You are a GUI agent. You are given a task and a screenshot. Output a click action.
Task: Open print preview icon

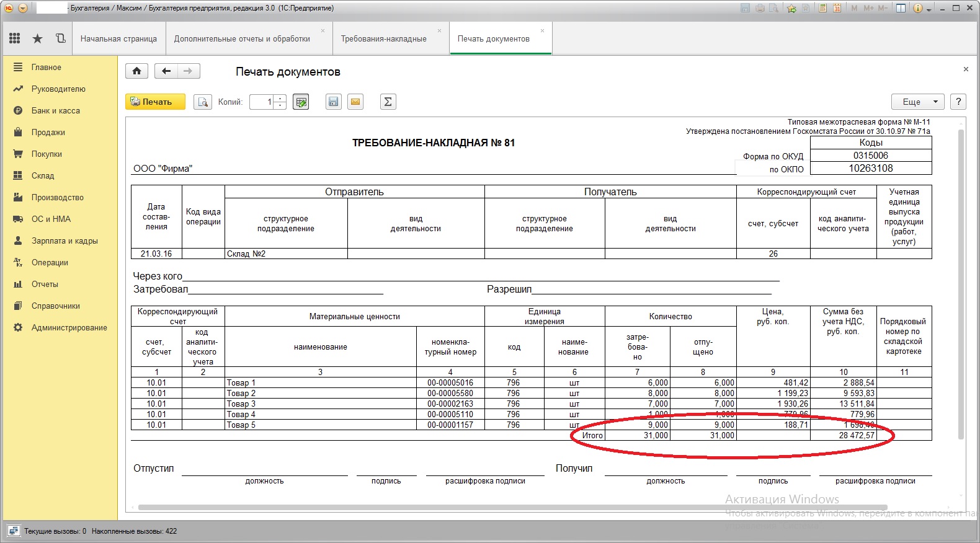203,102
